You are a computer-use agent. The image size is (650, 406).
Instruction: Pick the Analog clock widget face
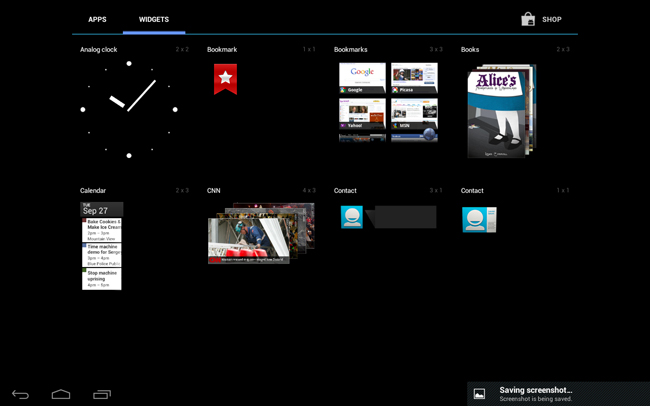point(129,109)
